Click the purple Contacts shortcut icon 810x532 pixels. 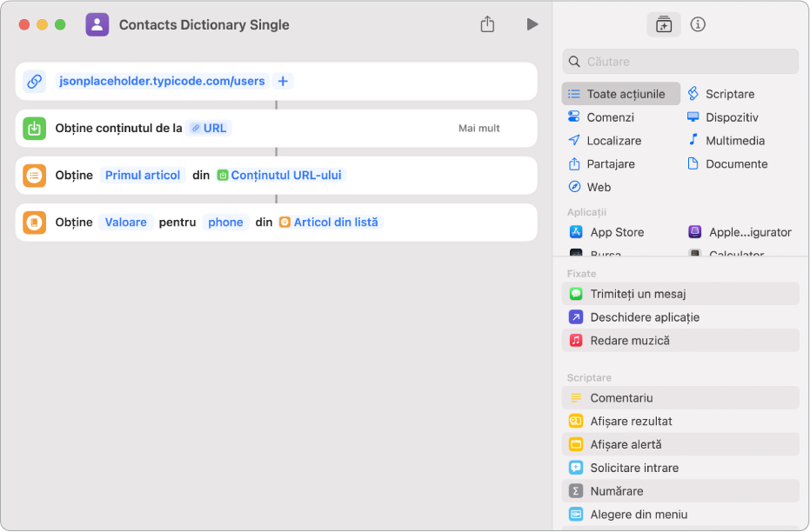(97, 24)
